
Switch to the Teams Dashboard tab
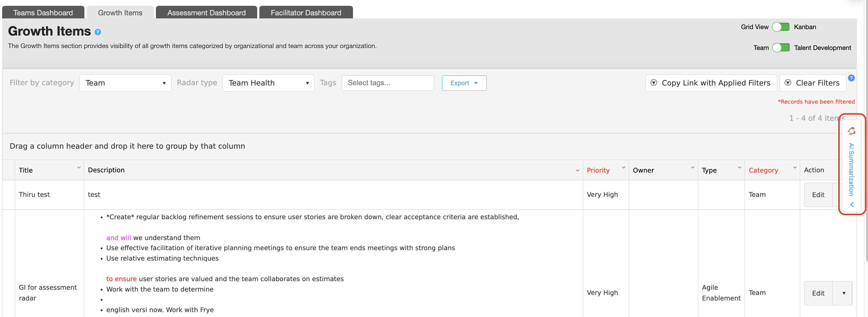coord(43,13)
